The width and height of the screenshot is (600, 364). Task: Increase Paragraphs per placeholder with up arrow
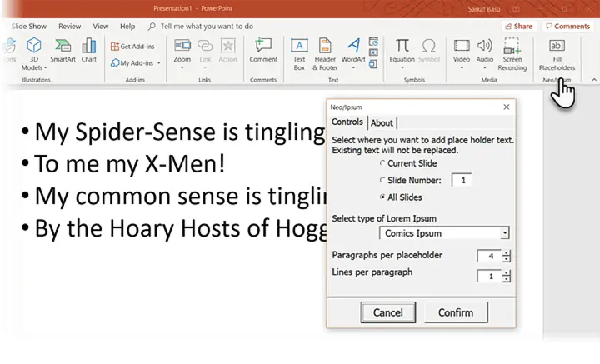click(507, 252)
